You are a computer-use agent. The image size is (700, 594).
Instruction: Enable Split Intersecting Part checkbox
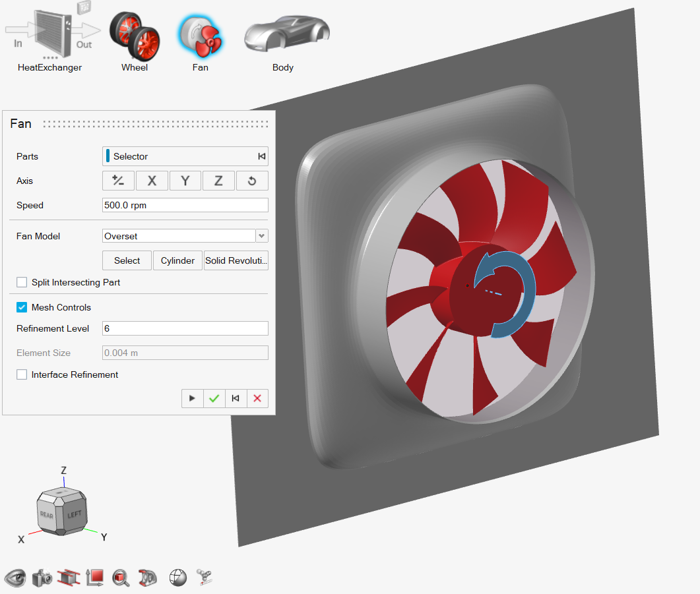click(x=22, y=282)
